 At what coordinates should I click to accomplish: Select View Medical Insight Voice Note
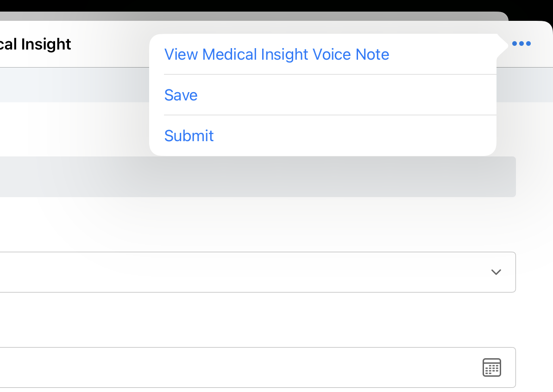(x=276, y=55)
